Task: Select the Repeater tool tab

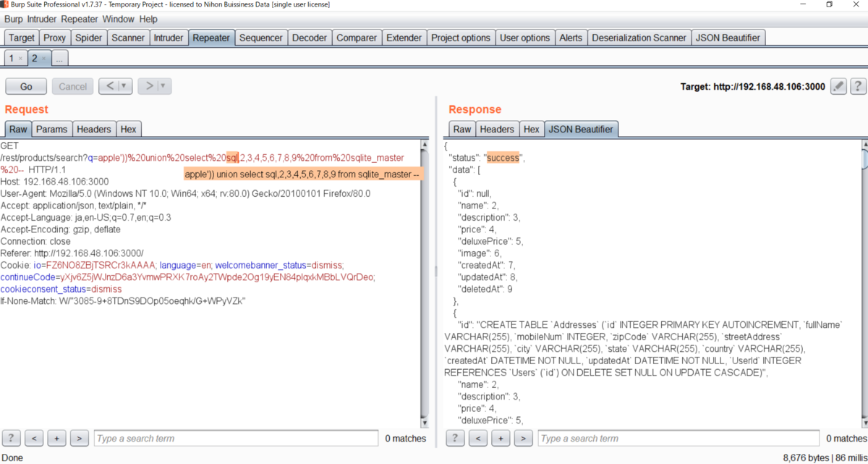Action: coord(211,38)
